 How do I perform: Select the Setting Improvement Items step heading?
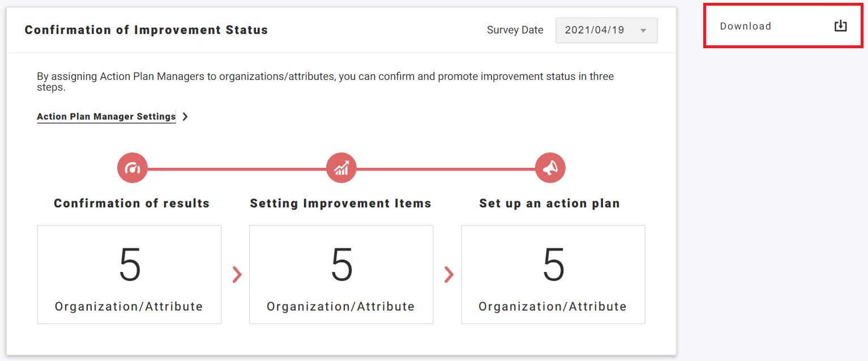pos(341,203)
